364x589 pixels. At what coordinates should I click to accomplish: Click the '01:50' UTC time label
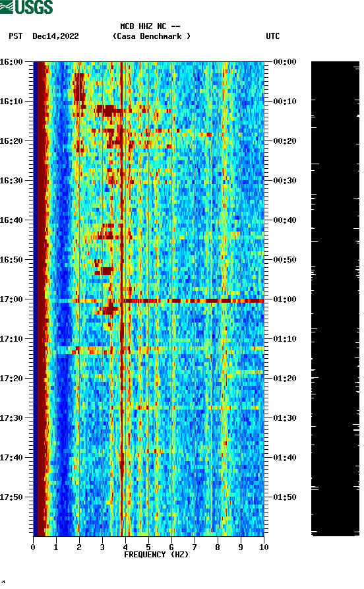pos(285,497)
